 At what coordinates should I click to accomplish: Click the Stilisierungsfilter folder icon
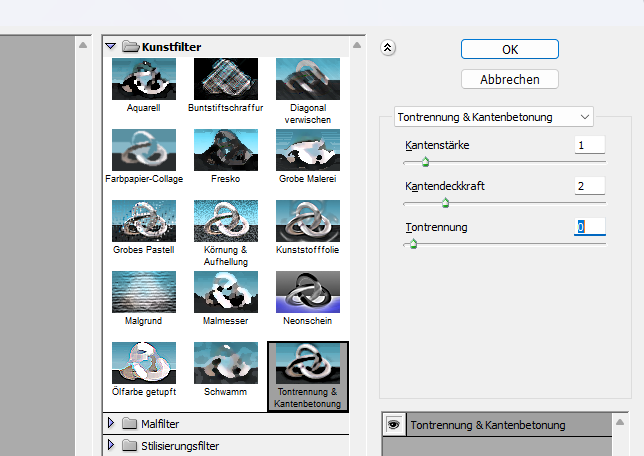129,445
